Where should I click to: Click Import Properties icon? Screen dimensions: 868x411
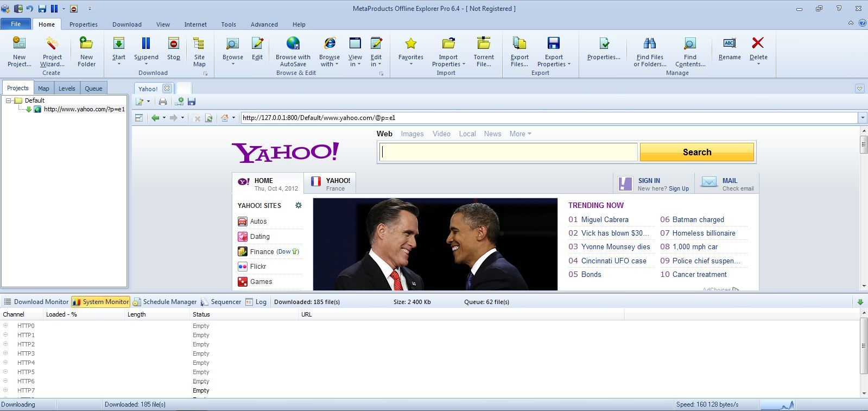pyautogui.click(x=448, y=43)
